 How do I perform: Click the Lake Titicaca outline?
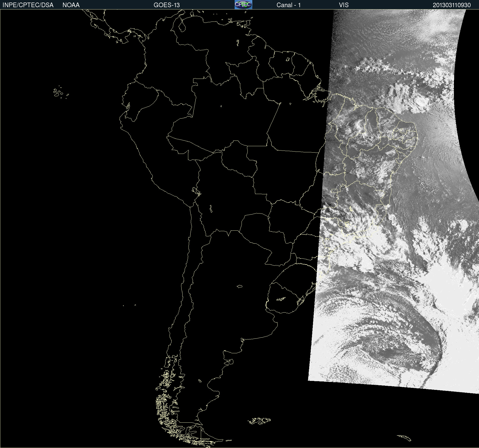196,191
